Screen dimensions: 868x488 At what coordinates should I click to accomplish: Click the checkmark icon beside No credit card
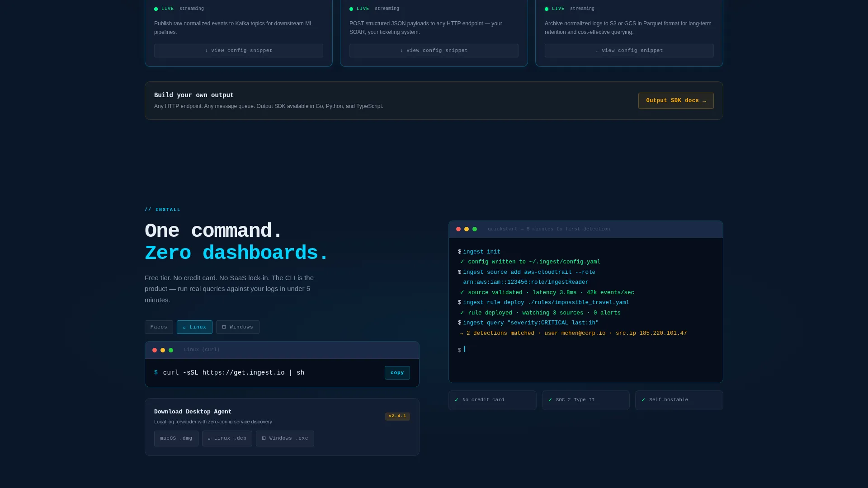click(x=457, y=400)
